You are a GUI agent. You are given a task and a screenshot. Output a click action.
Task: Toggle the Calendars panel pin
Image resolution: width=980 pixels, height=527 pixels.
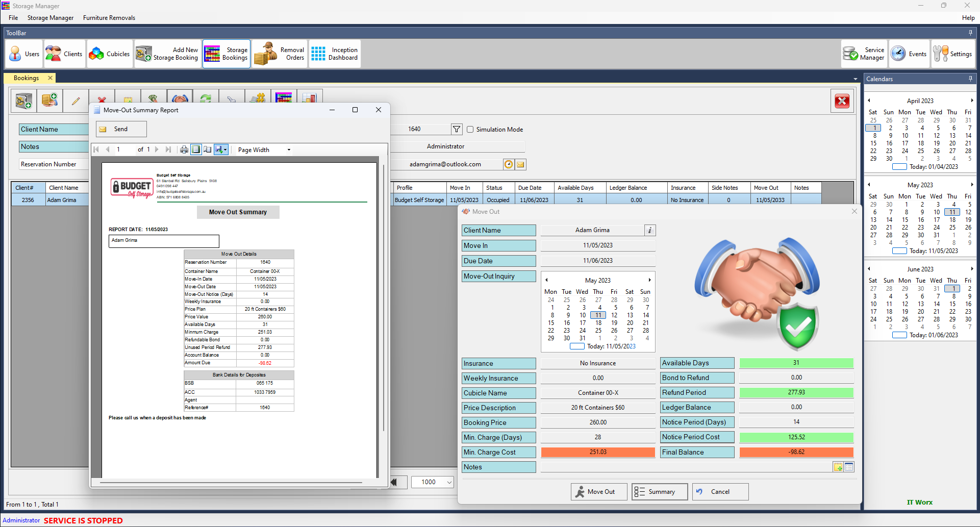pos(970,79)
